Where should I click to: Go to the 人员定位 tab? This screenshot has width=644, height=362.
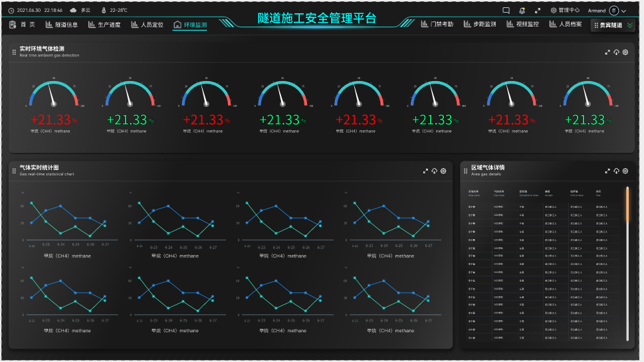[148, 25]
